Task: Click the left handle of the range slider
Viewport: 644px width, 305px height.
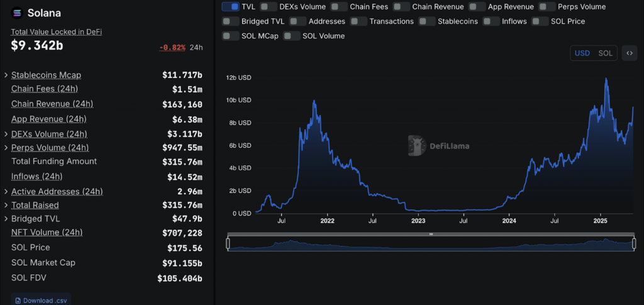Action: tap(228, 243)
